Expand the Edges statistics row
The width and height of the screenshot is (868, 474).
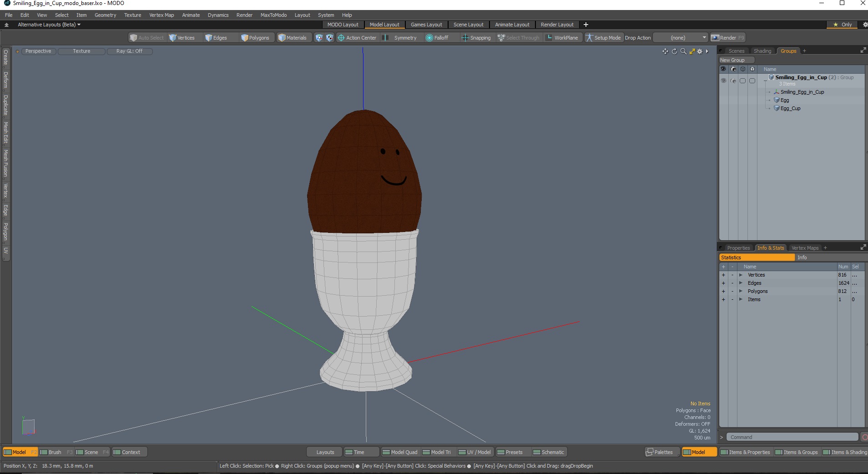[741, 283]
